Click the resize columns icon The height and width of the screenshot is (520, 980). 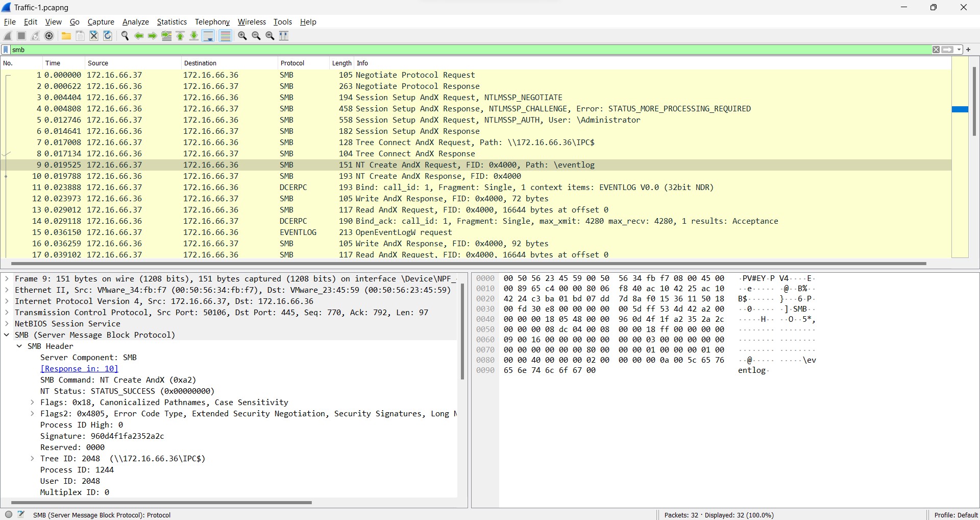click(x=284, y=36)
